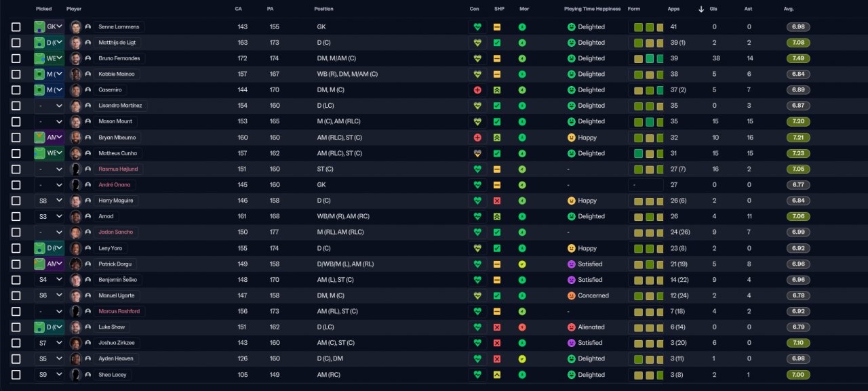Check the box for Shea Lacey
Viewport: 868px width, 391px height.
[x=16, y=375]
